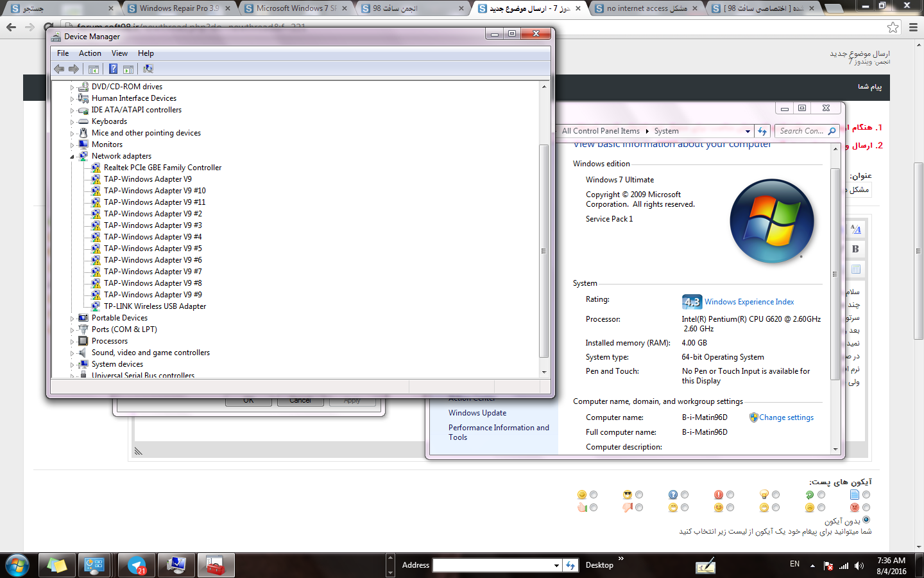Select the light bulb post icon radio button
Image resolution: width=924 pixels, height=578 pixels.
point(776,495)
